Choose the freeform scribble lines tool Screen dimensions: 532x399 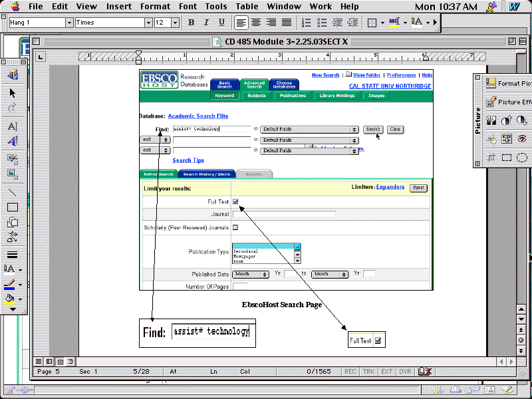click(x=13, y=237)
